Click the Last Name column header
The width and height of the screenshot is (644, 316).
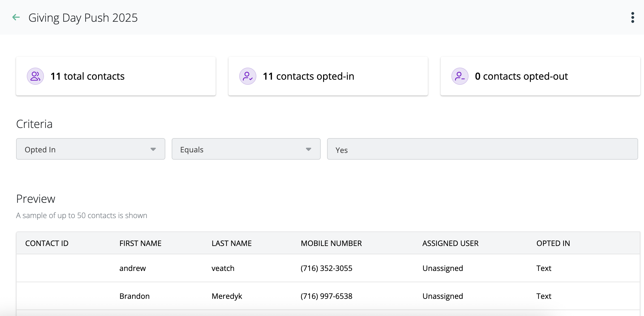point(231,243)
